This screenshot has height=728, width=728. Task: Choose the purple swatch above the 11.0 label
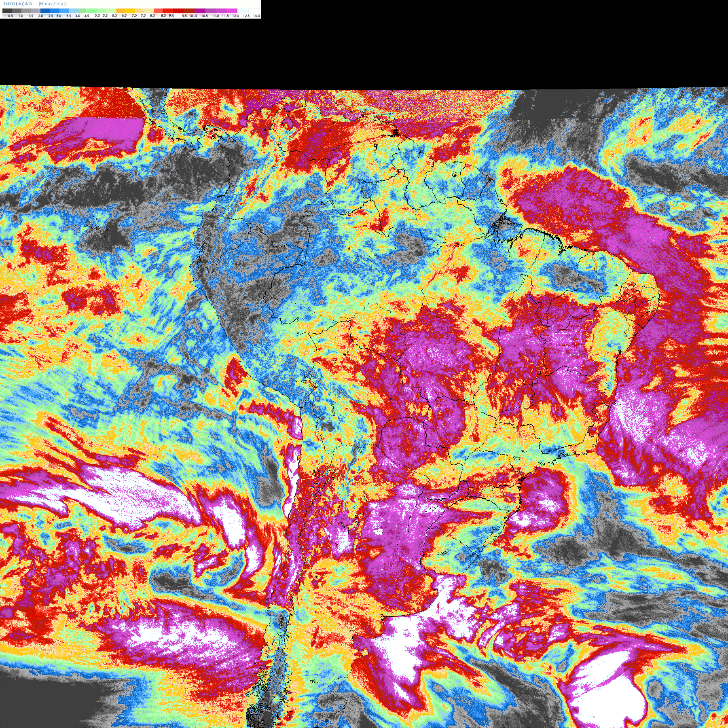pyautogui.click(x=210, y=11)
